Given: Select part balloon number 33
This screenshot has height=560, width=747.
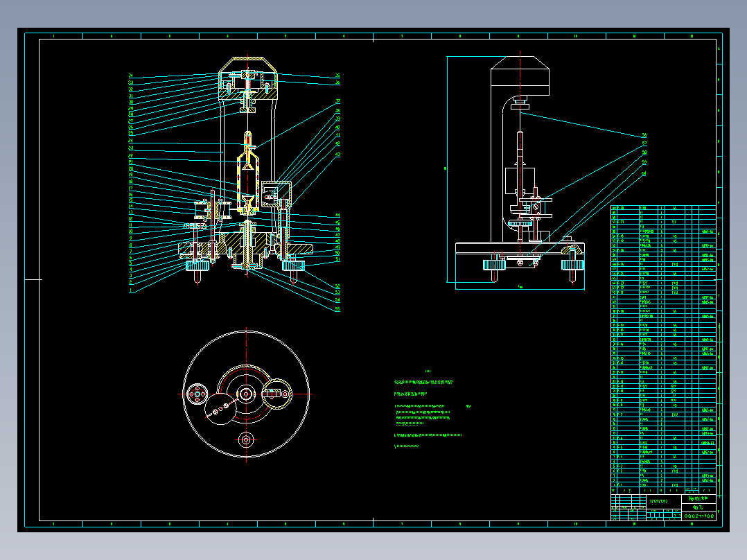Looking at the screenshot, I should [x=130, y=82].
